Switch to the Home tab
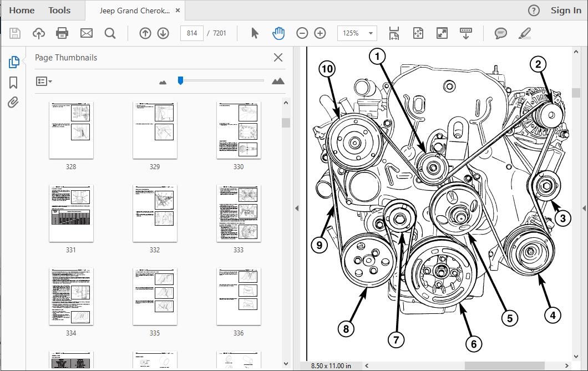 point(22,11)
